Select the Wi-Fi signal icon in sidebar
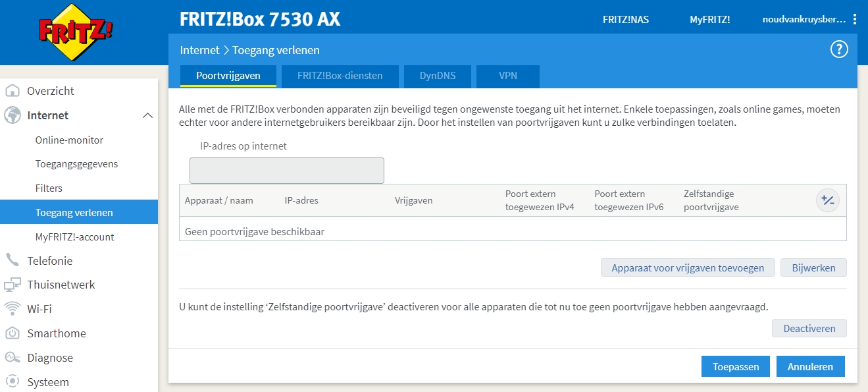868x392 pixels. coord(14,309)
